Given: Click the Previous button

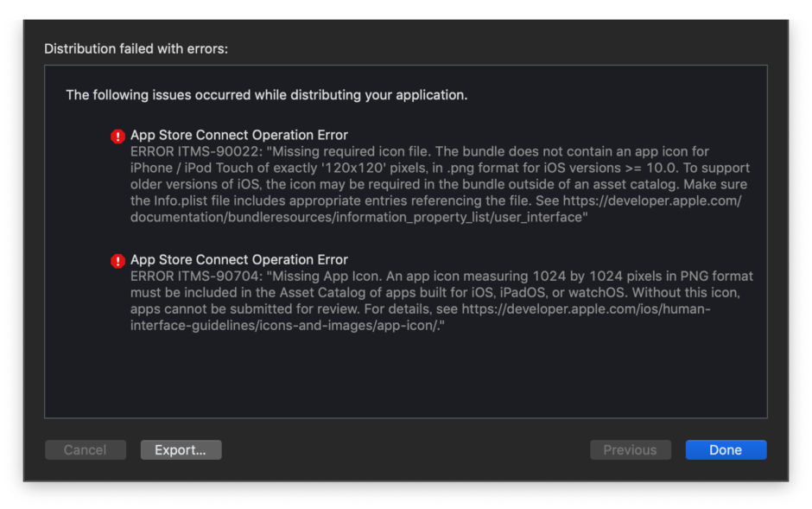Looking at the screenshot, I should click(631, 449).
